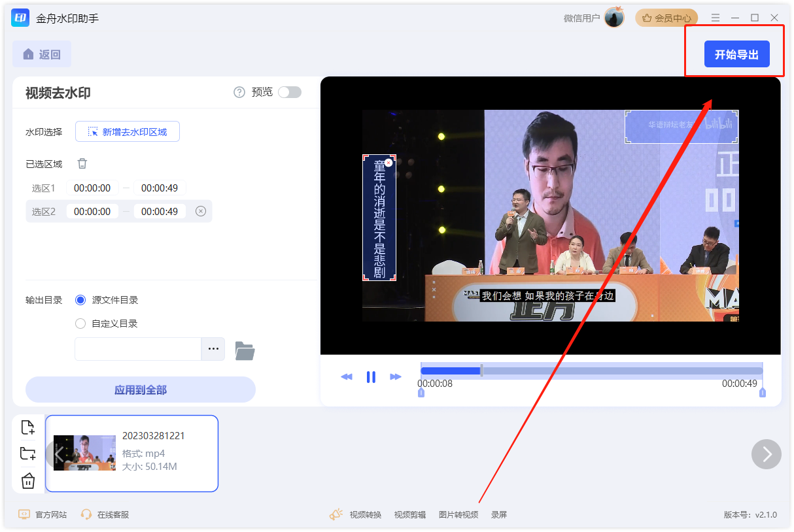Image resolution: width=794 pixels, height=532 pixels.
Task: Click 应用到全部 to apply to all videos
Action: coord(140,390)
